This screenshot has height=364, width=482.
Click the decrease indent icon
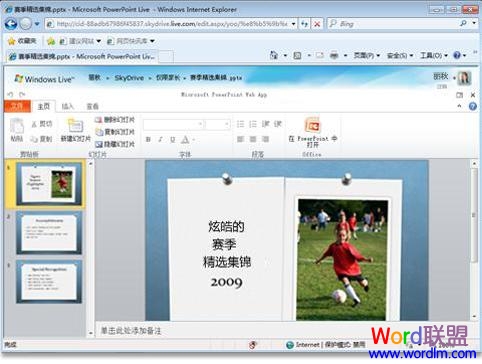pyautogui.click(x=265, y=124)
